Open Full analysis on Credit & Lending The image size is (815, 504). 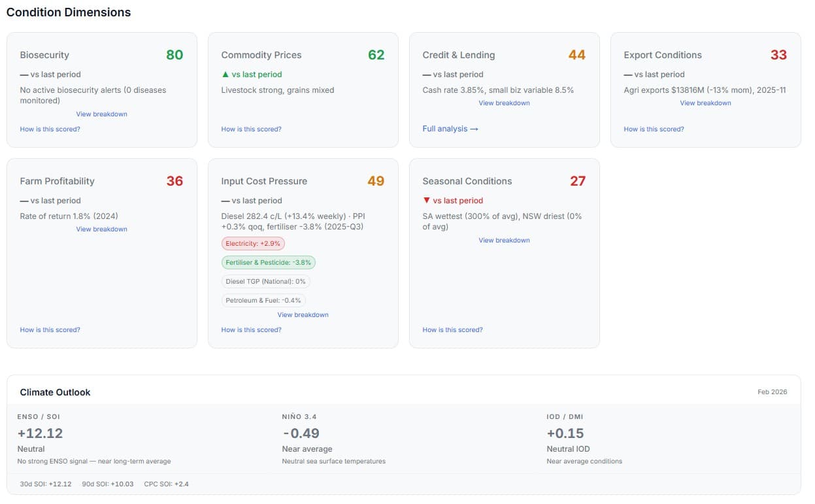pyautogui.click(x=450, y=129)
